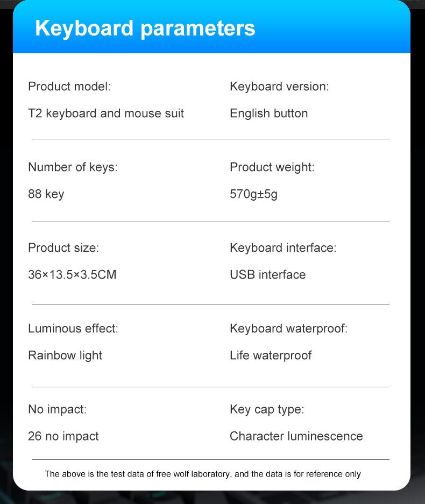Click the "Character luminescence" value
This screenshot has height=504, width=425.
click(x=296, y=436)
